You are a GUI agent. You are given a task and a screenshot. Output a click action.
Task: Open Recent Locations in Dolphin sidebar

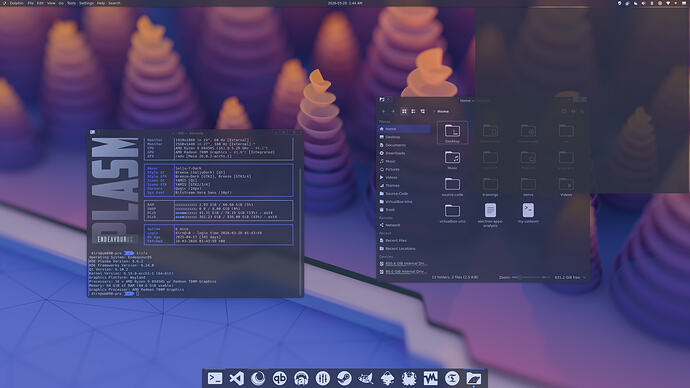[404, 249]
